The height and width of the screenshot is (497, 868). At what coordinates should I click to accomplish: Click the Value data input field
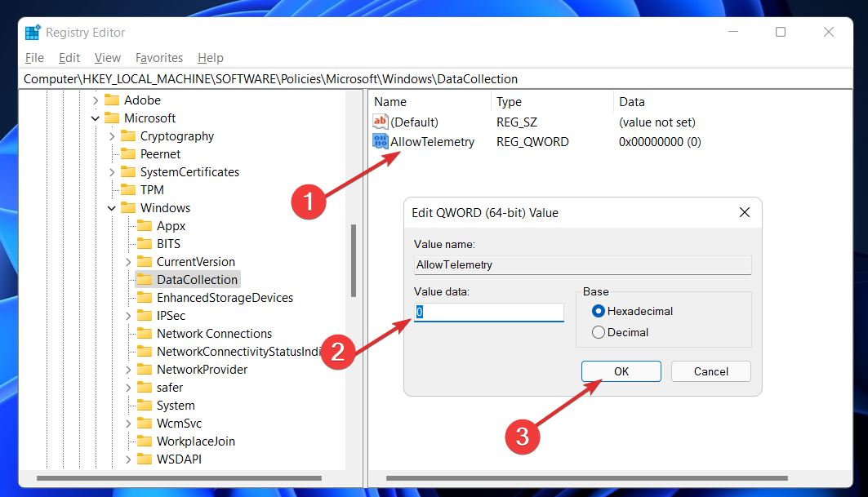pos(489,312)
